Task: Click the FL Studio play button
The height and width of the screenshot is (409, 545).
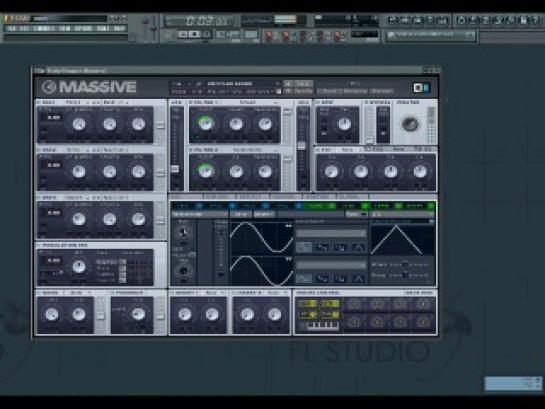Action: coord(183,34)
